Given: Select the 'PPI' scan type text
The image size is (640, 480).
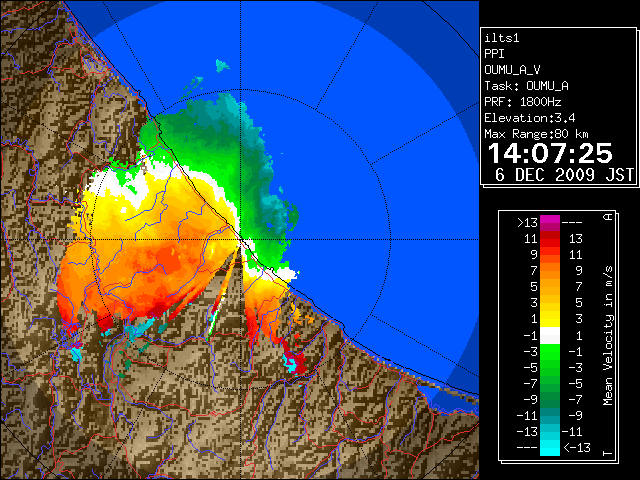Looking at the screenshot, I should pos(494,54).
